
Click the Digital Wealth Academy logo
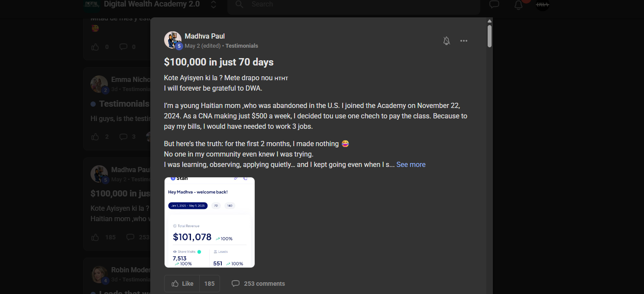click(92, 4)
